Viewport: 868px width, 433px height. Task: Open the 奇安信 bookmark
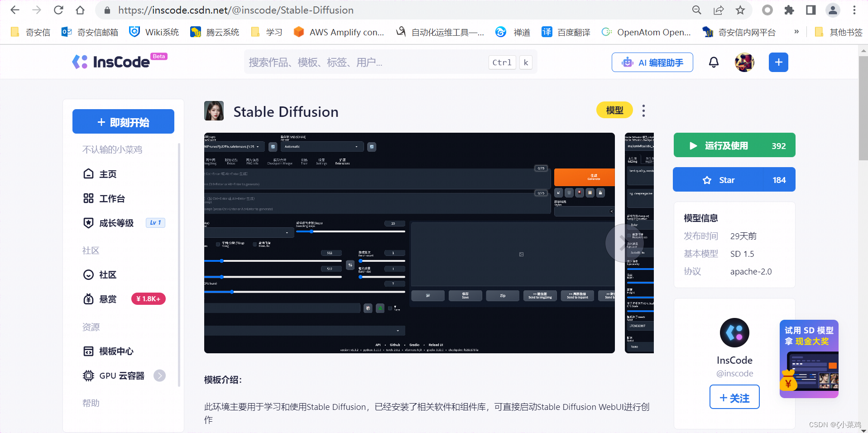coord(30,32)
